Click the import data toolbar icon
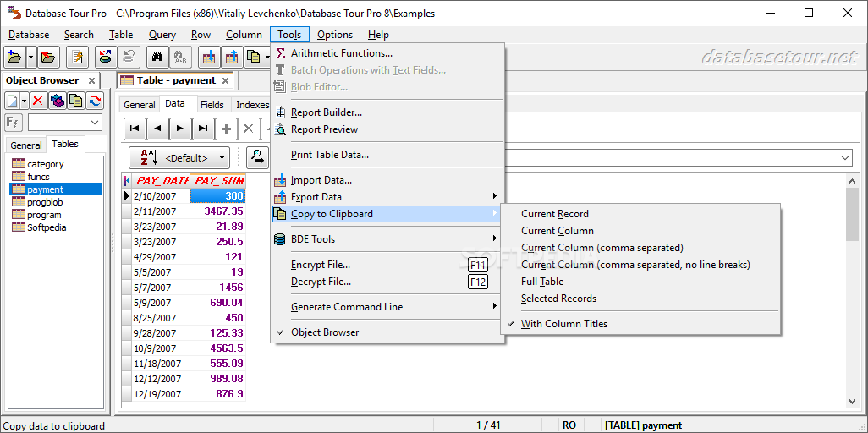The image size is (868, 433). click(x=209, y=57)
